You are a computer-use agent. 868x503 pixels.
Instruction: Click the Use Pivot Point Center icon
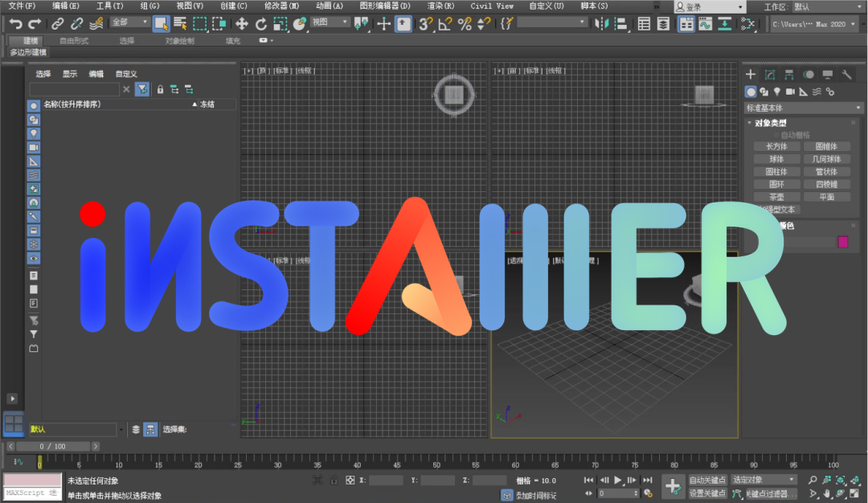coord(361,24)
